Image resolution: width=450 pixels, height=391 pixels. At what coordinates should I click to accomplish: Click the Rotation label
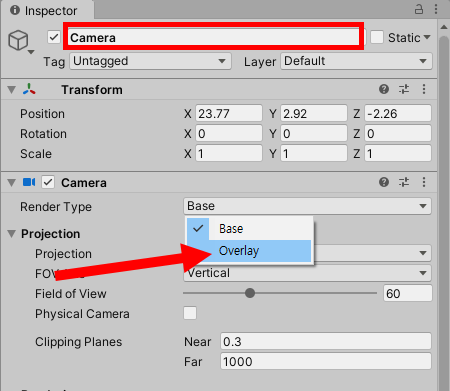coord(43,134)
